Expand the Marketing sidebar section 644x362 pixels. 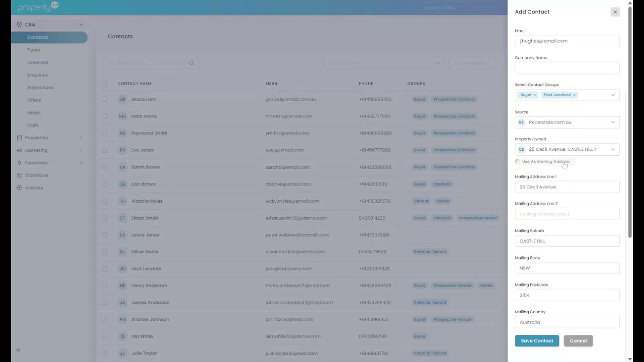click(x=81, y=150)
